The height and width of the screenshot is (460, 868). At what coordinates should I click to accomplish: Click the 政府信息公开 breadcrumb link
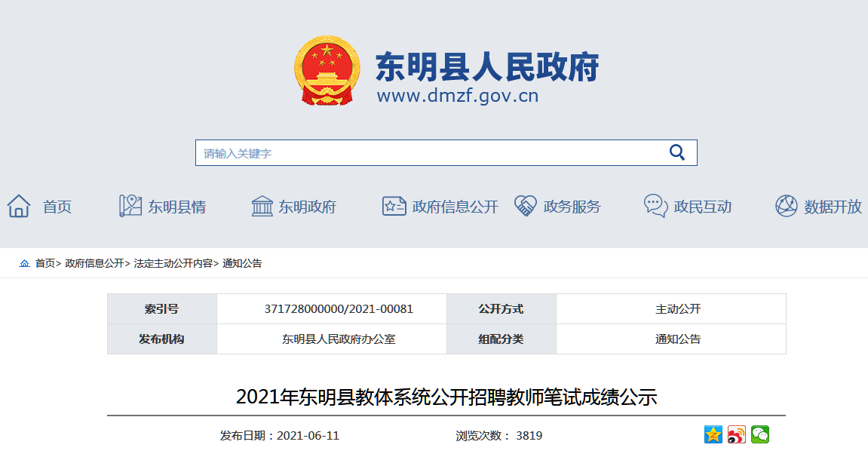point(95,263)
